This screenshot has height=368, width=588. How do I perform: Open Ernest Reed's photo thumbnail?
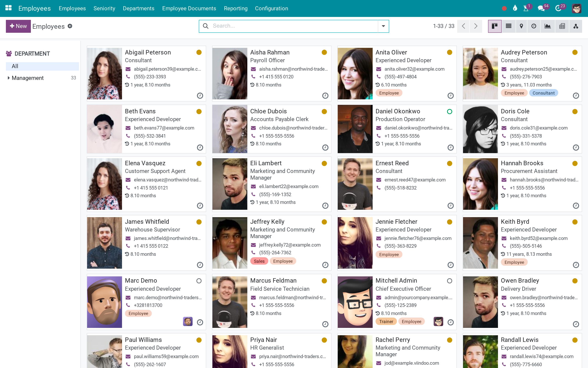pos(355,184)
